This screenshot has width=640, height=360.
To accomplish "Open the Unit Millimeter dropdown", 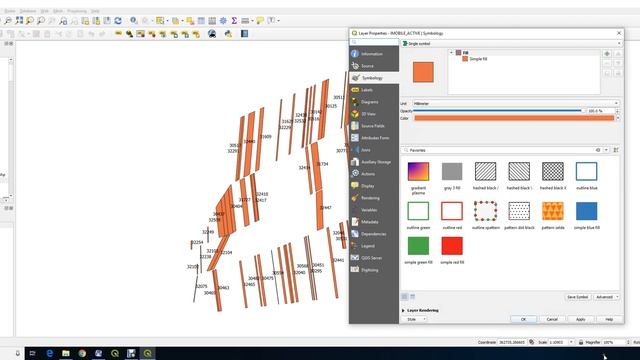I will coord(516,103).
